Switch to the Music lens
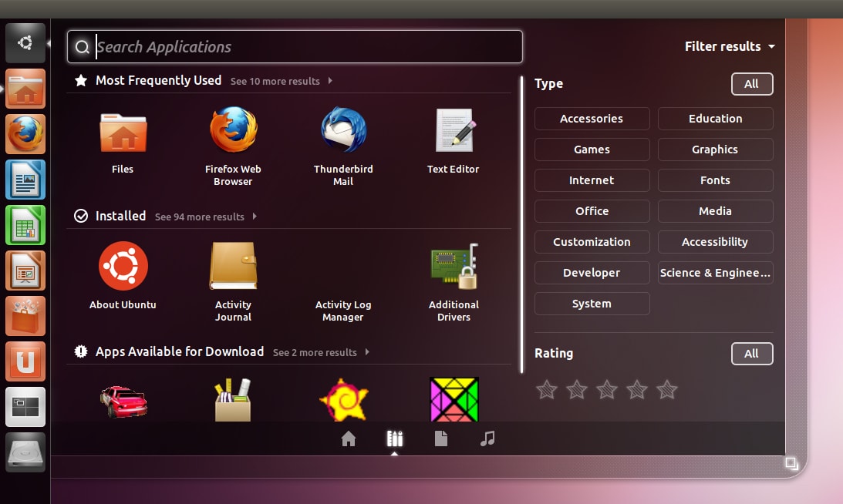This screenshot has width=843, height=504. click(x=487, y=439)
